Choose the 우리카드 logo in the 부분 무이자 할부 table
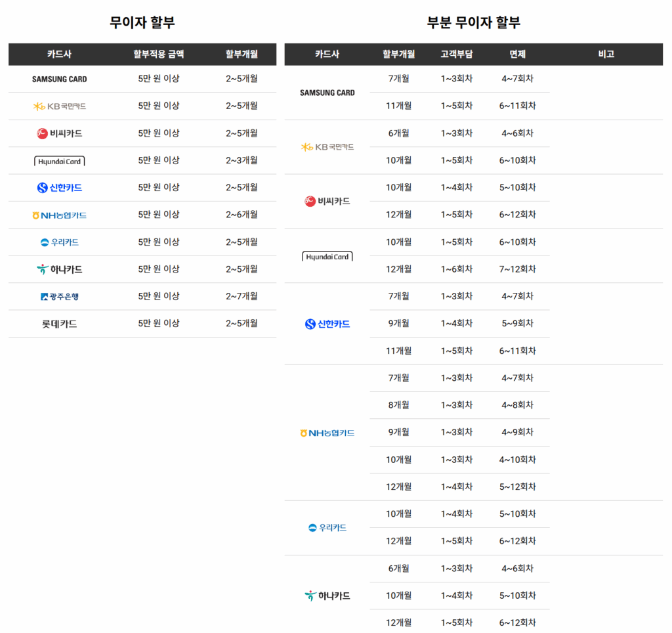Viewport: 672px width, 633px height. coord(327,527)
